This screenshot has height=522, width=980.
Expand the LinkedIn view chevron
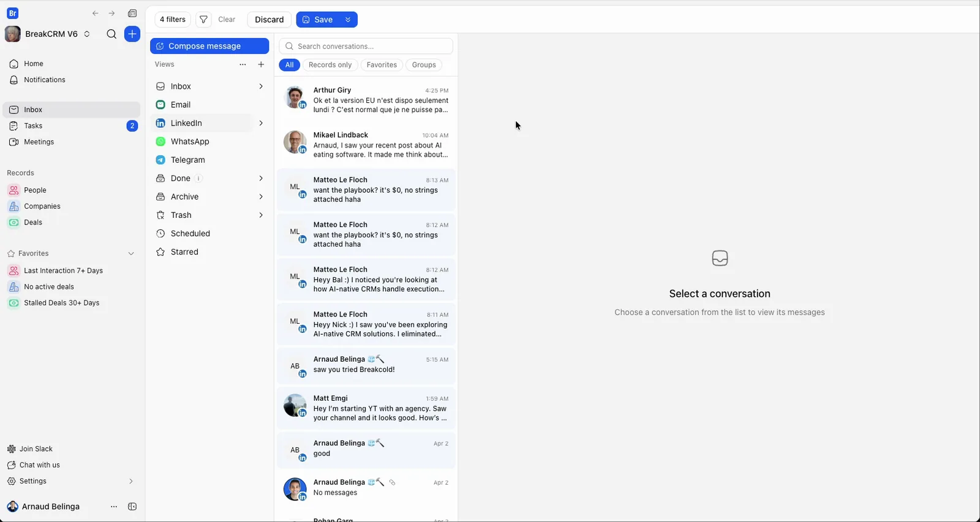[261, 123]
